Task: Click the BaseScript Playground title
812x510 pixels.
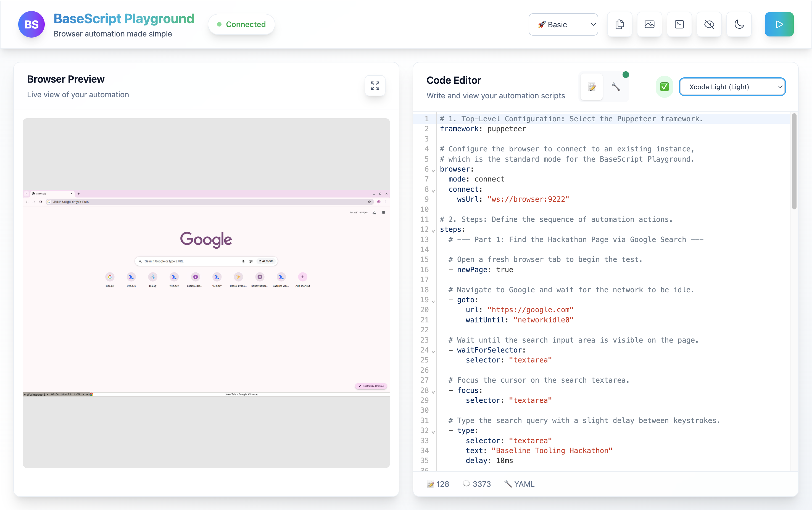Action: coord(124,19)
